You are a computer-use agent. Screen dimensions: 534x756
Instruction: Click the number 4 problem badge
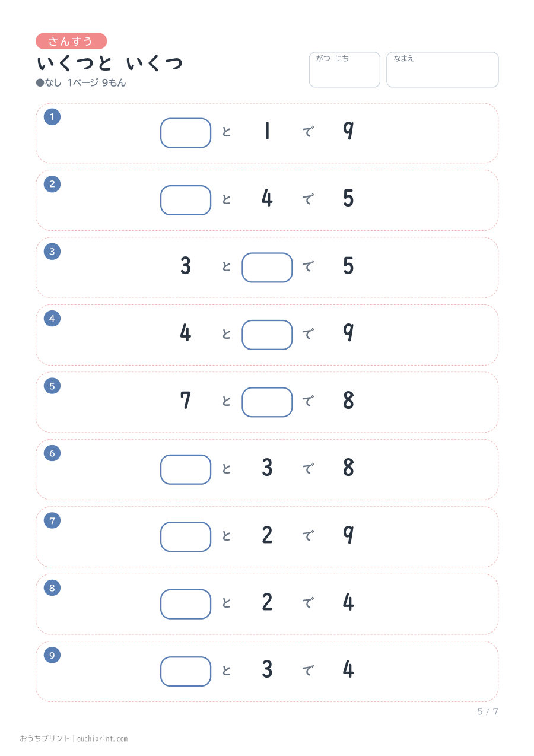[52, 319]
